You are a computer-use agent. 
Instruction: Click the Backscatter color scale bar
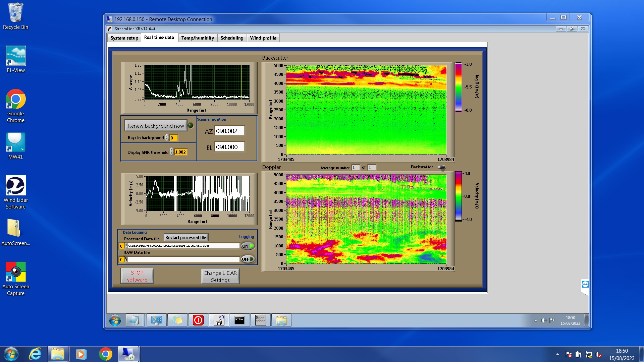[x=458, y=87]
